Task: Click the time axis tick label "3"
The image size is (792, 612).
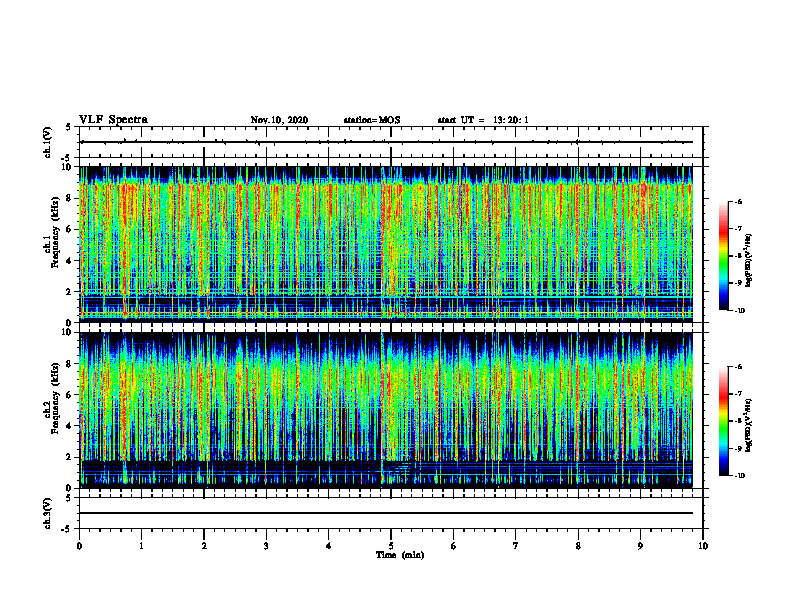Action: pos(266,546)
